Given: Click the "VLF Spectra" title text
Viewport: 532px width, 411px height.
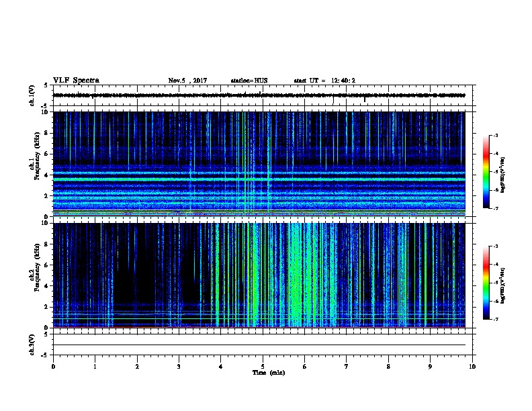Looking at the screenshot, I should point(76,81).
